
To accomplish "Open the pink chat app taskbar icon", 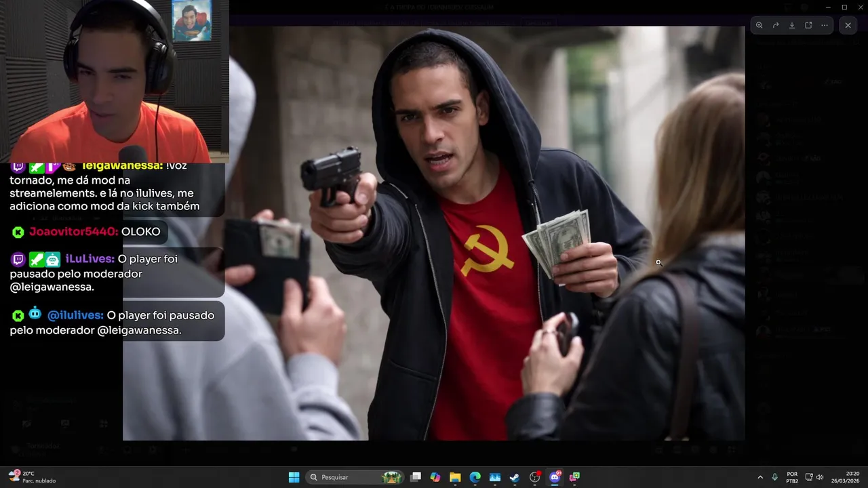I will [x=574, y=477].
